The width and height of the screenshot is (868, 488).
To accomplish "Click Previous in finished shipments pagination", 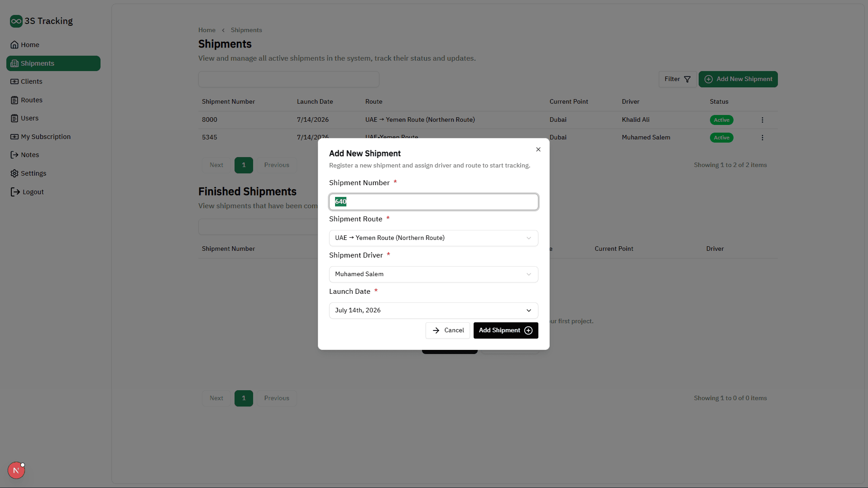I will (277, 398).
